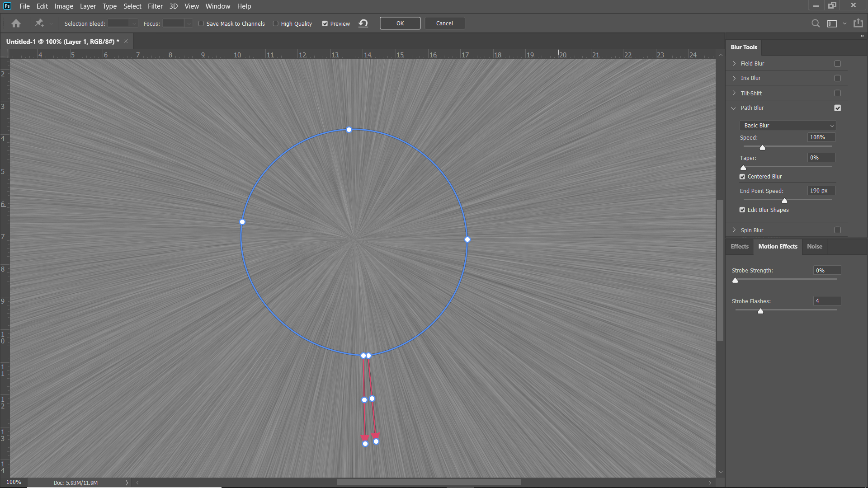This screenshot has width=868, height=488.
Task: Open the workspace switcher icon
Action: point(832,23)
